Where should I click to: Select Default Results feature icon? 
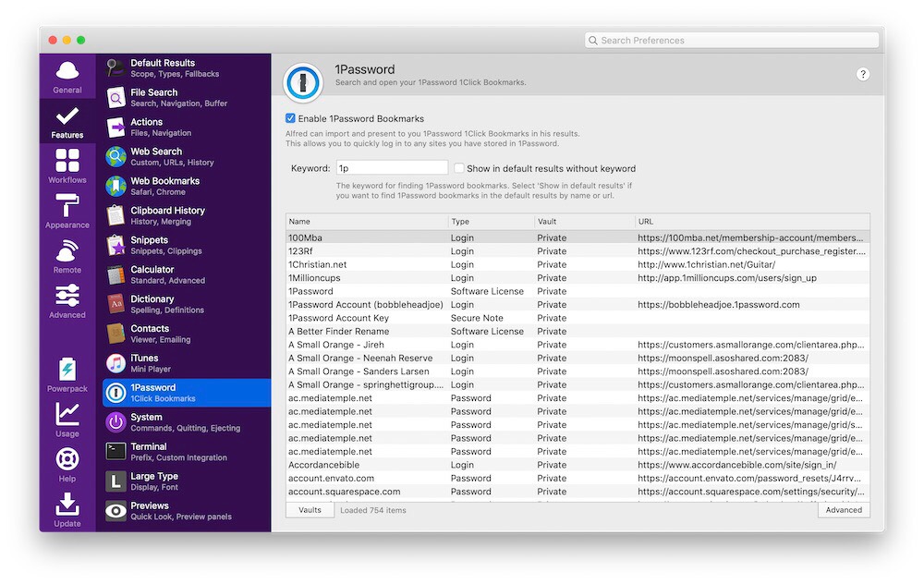[116, 67]
